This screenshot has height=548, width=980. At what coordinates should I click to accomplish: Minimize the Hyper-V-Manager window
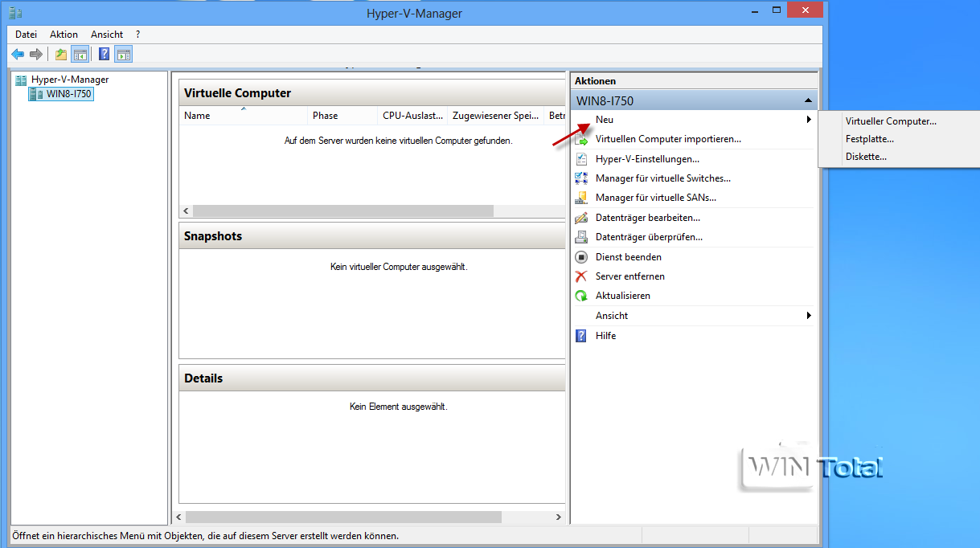point(755,11)
